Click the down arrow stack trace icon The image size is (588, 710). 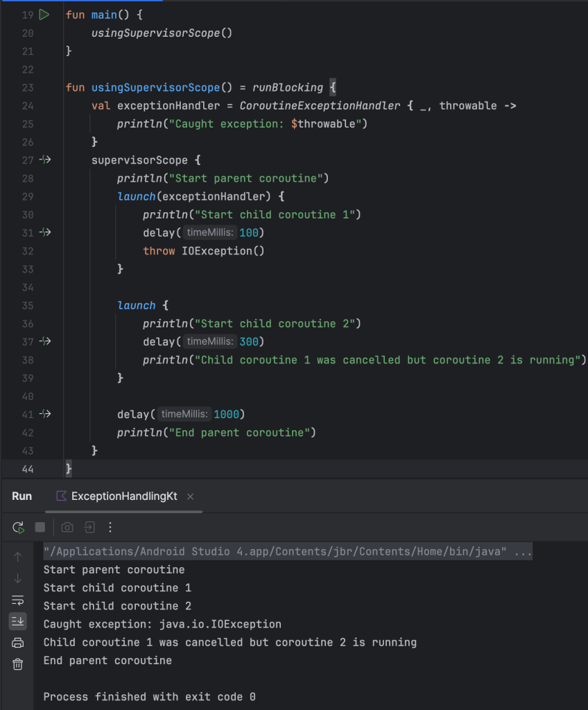pos(18,578)
